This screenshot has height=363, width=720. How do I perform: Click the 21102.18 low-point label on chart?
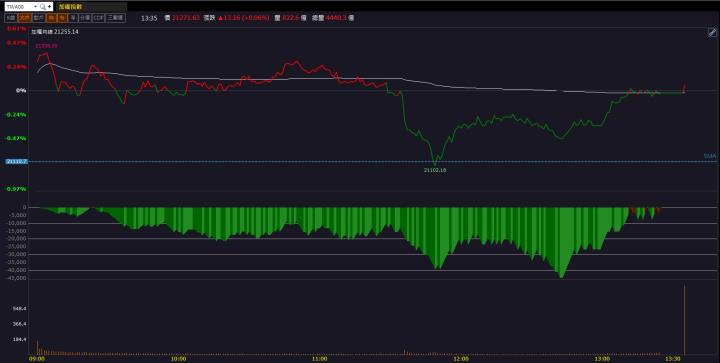(435, 170)
